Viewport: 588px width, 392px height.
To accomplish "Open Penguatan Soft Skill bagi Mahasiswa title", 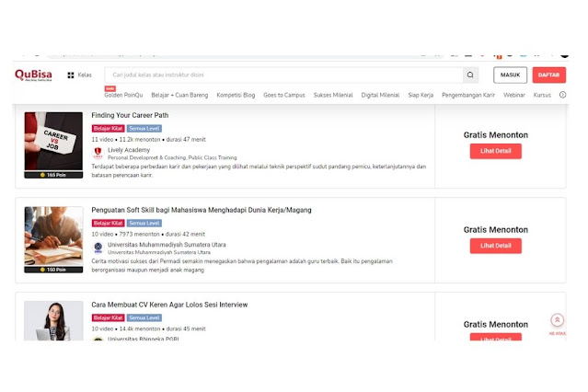I will point(202,210).
